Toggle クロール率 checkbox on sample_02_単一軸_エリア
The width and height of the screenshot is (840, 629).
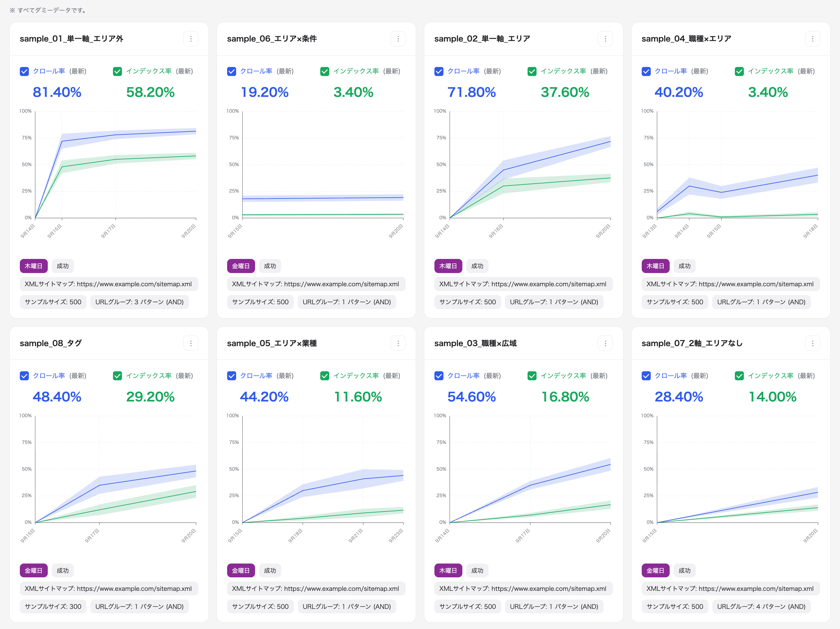coord(439,71)
